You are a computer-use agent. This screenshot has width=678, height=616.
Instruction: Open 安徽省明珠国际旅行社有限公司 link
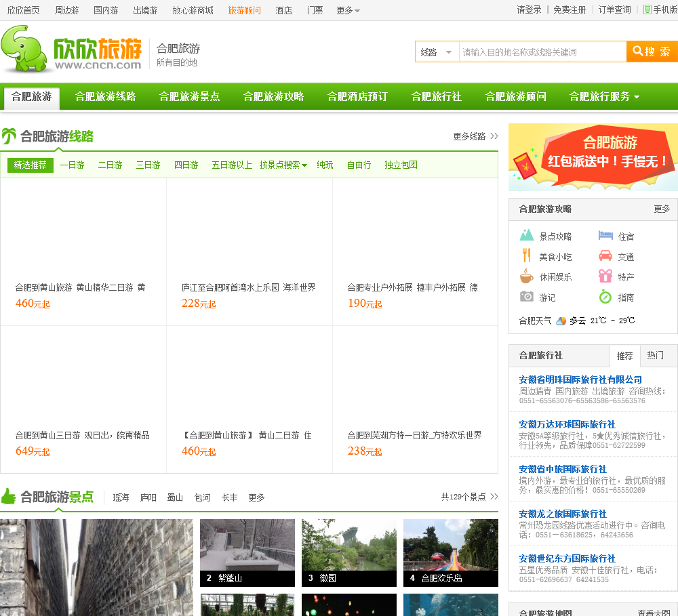pyautogui.click(x=580, y=379)
